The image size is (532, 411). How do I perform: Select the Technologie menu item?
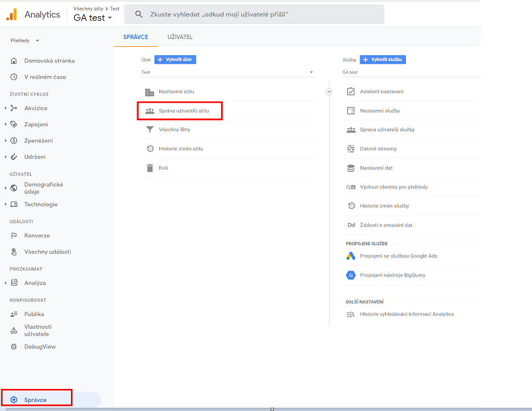(x=41, y=204)
